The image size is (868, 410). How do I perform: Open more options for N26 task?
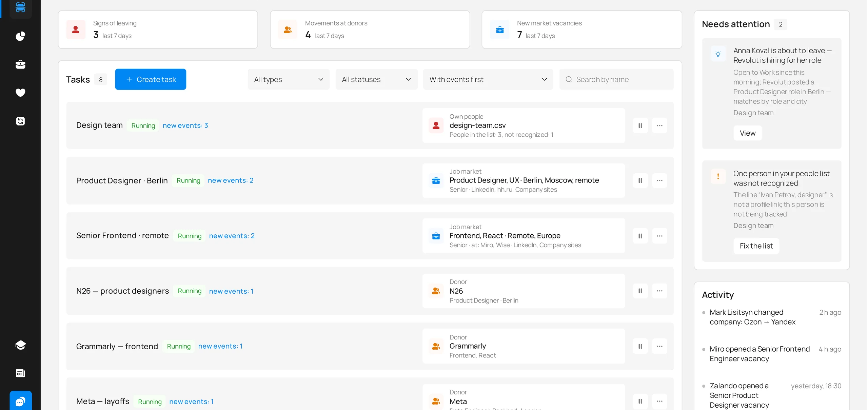click(659, 291)
